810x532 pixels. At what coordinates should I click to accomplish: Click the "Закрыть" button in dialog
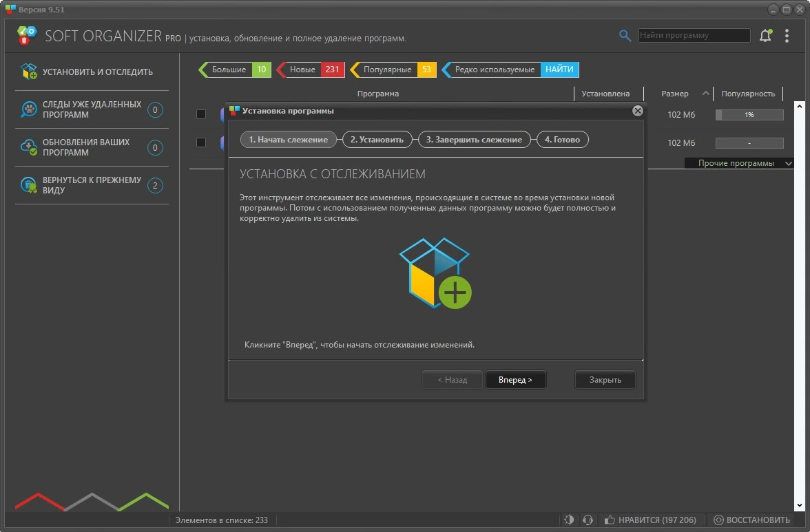(605, 380)
